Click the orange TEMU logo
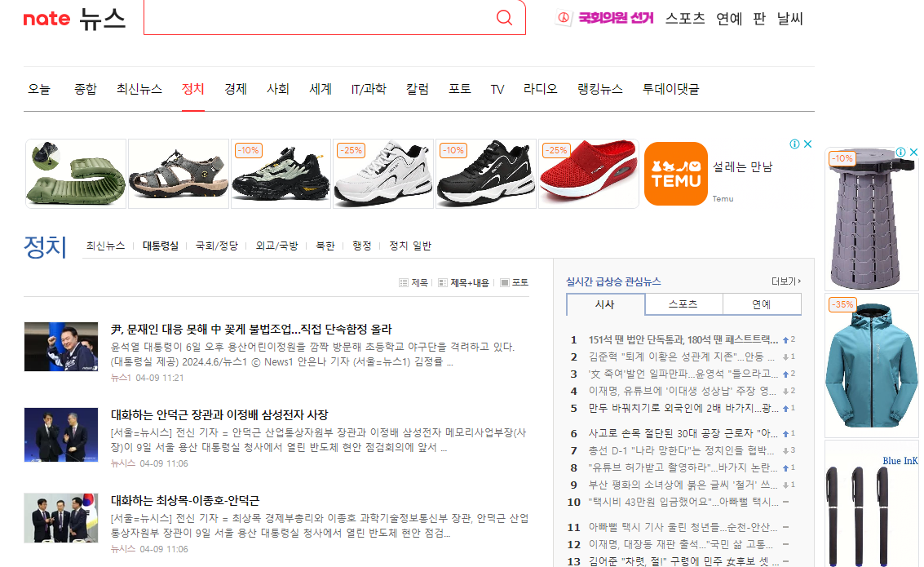Viewport: 924px width, 567px height. [x=676, y=174]
